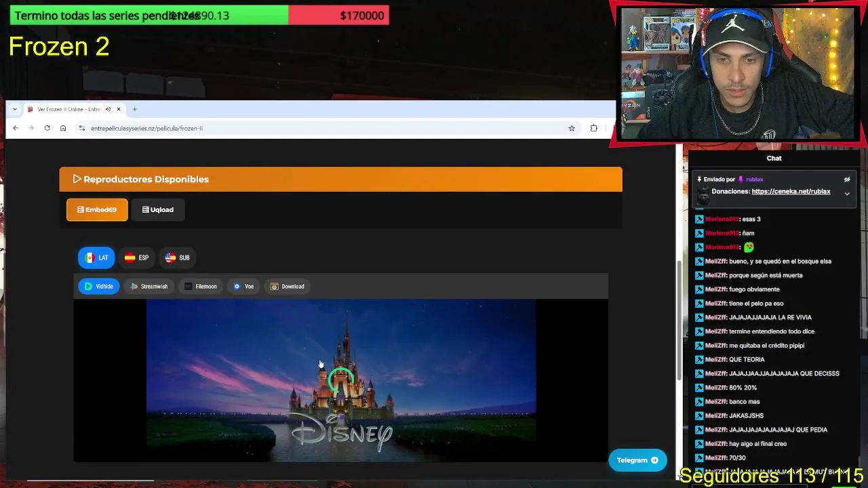Open site information icon in address bar
Image resolution: width=868 pixels, height=488 pixels.
(82, 128)
